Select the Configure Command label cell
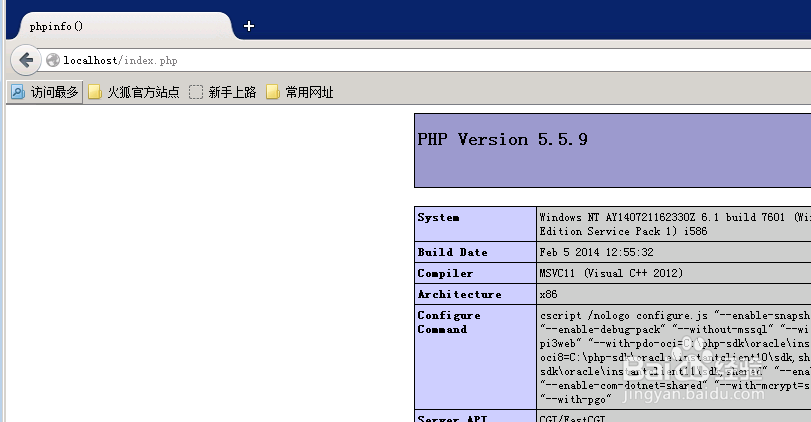The width and height of the screenshot is (811, 422). coord(475,357)
